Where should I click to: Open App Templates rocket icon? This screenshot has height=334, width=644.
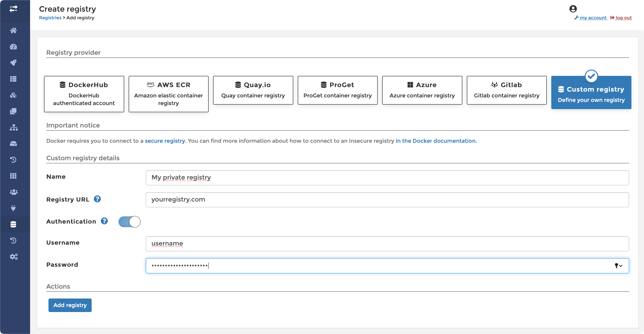click(x=13, y=63)
